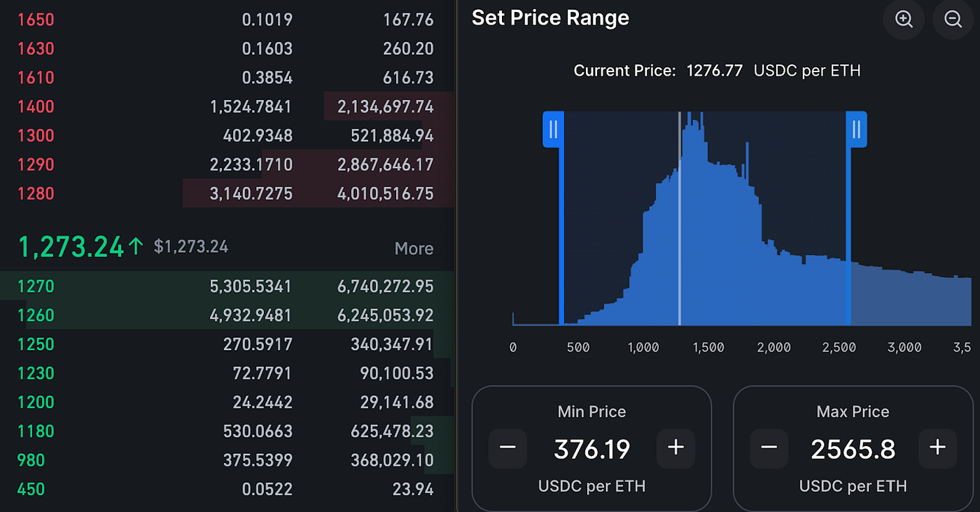Click the plus button under Max Price
The width and height of the screenshot is (980, 512).
937,448
